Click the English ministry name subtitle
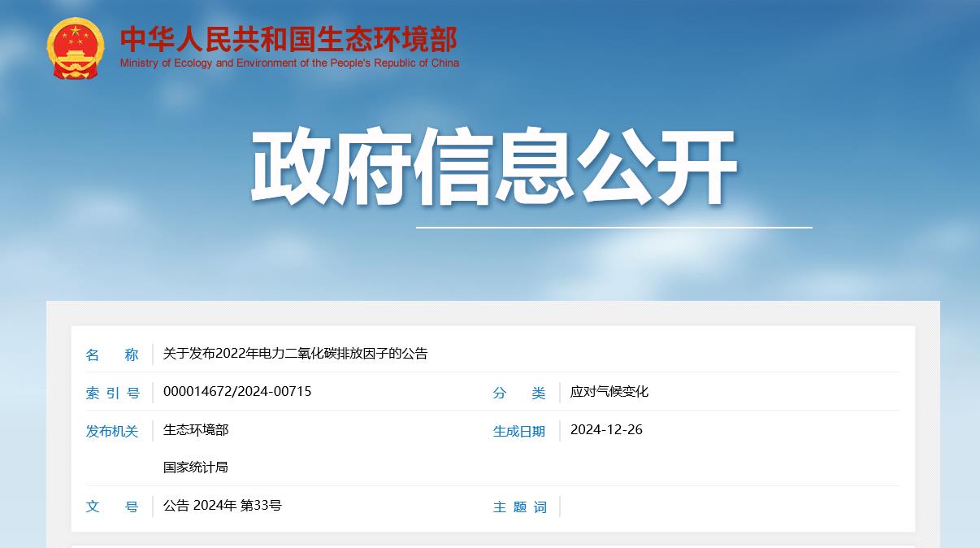This screenshot has height=548, width=980. [289, 63]
